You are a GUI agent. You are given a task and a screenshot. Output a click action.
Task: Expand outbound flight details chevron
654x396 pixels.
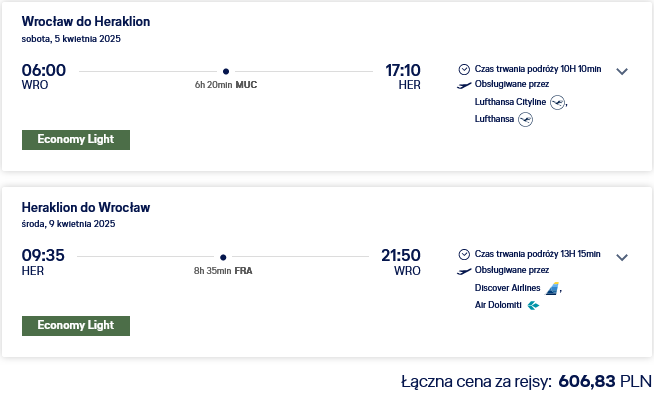click(x=622, y=71)
